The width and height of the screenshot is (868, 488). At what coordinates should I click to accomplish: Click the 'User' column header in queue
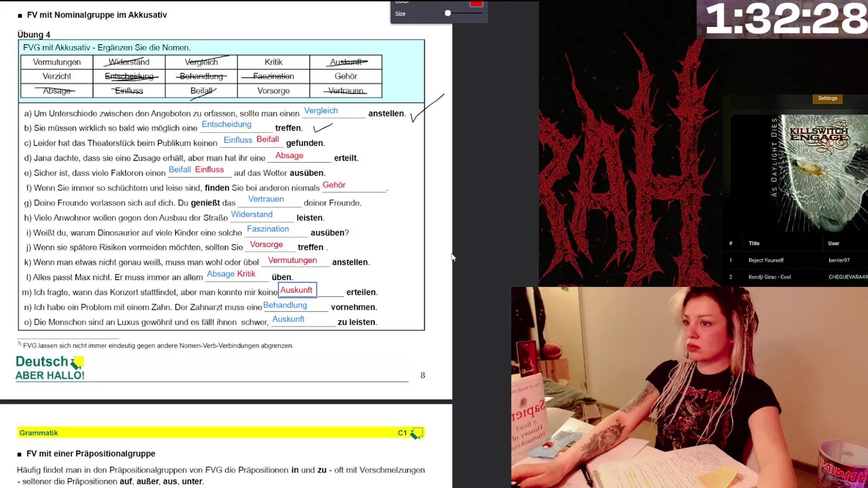click(x=833, y=243)
